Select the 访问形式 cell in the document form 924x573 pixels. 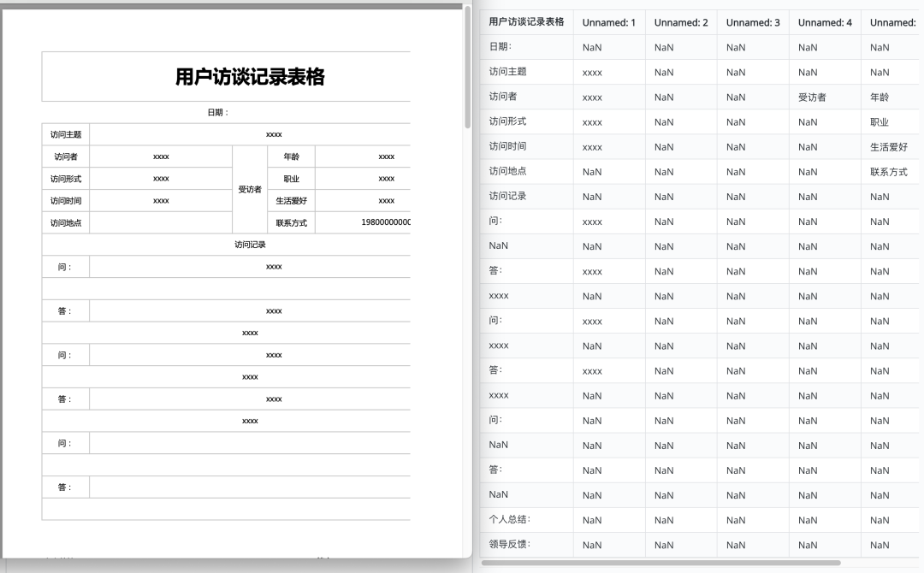pos(65,179)
